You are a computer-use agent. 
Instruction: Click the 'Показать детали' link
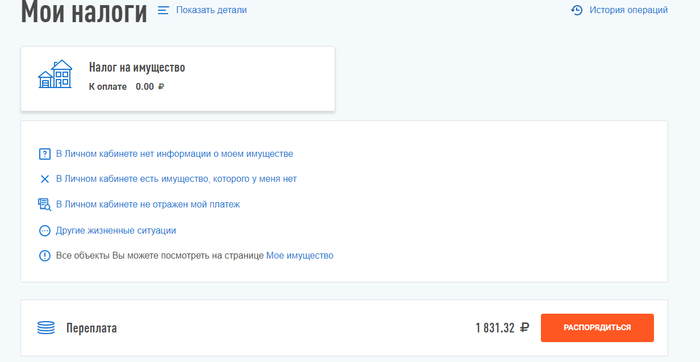[x=211, y=10]
